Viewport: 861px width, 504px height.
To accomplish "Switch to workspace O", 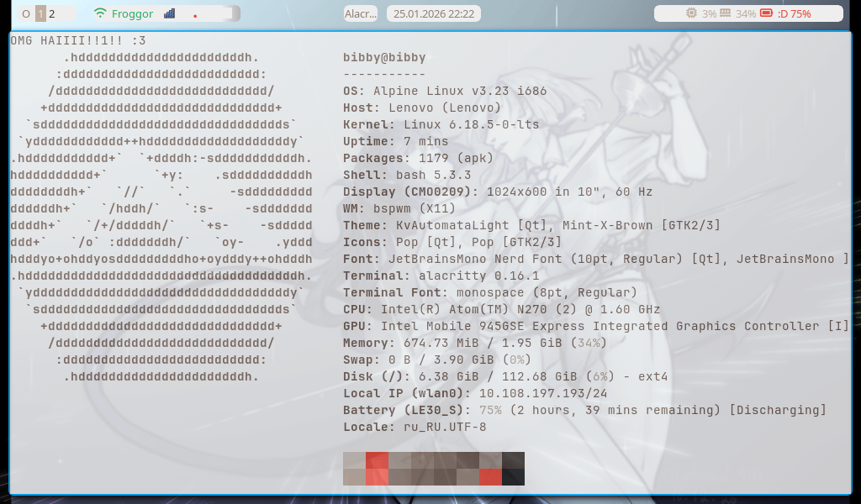I will pyautogui.click(x=26, y=13).
